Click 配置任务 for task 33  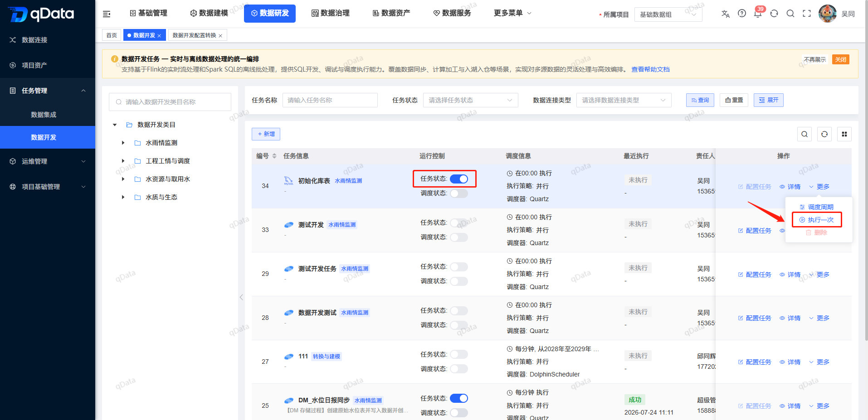click(x=755, y=231)
